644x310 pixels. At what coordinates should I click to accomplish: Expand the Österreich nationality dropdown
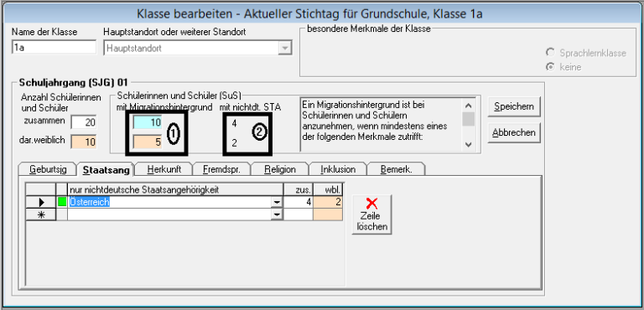coord(278,203)
